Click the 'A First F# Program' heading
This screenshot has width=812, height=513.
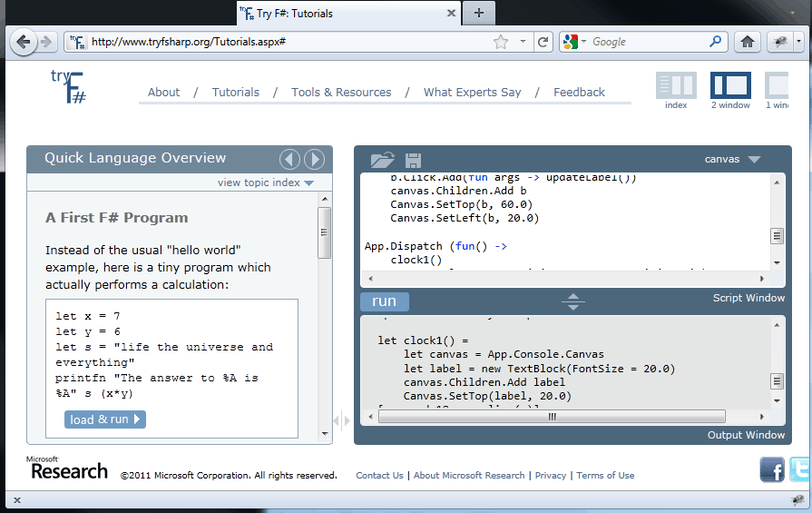click(116, 218)
